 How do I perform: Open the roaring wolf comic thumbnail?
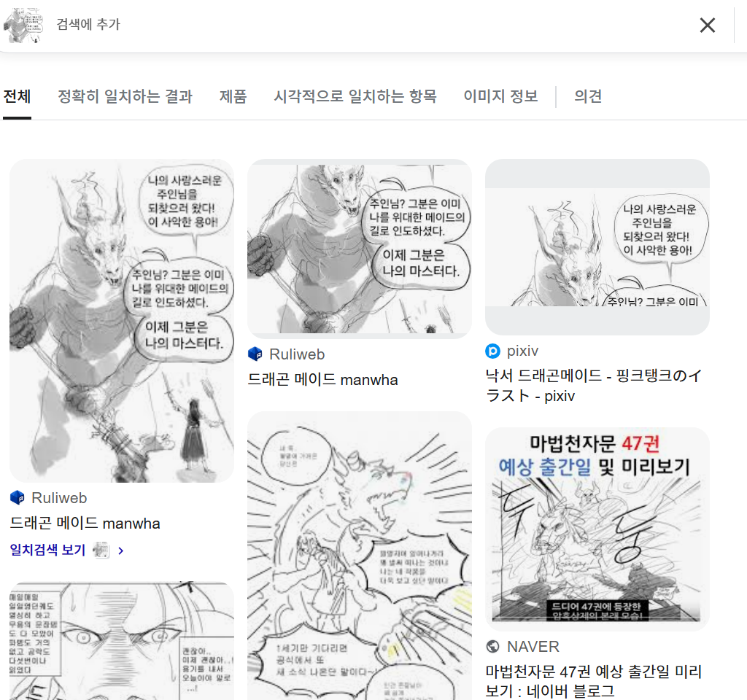[360, 554]
